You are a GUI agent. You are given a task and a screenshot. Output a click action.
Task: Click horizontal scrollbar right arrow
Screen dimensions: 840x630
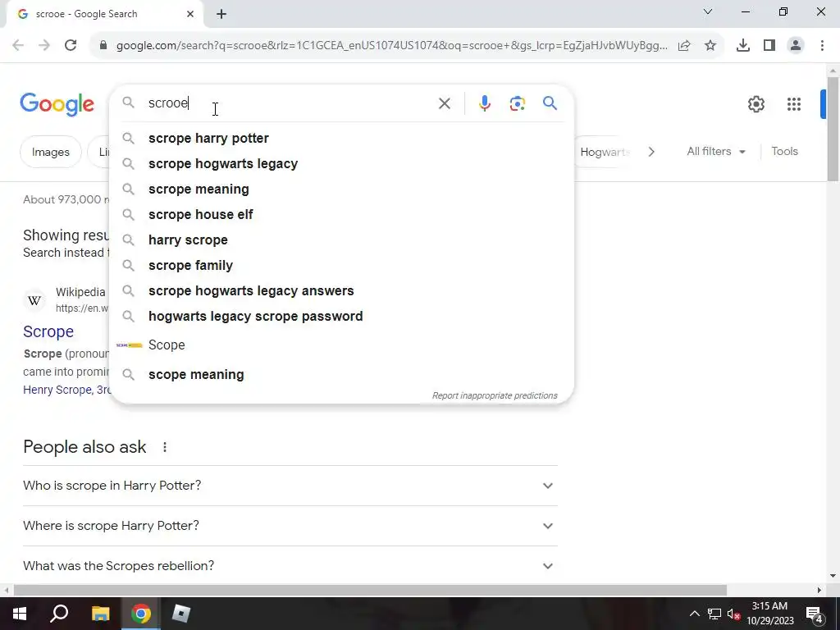point(819,590)
